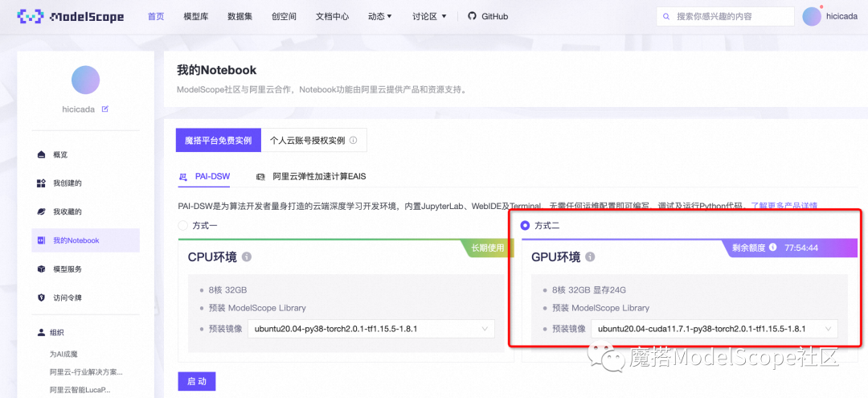Click the 我的Notebook icon
868x398 pixels.
41,240
